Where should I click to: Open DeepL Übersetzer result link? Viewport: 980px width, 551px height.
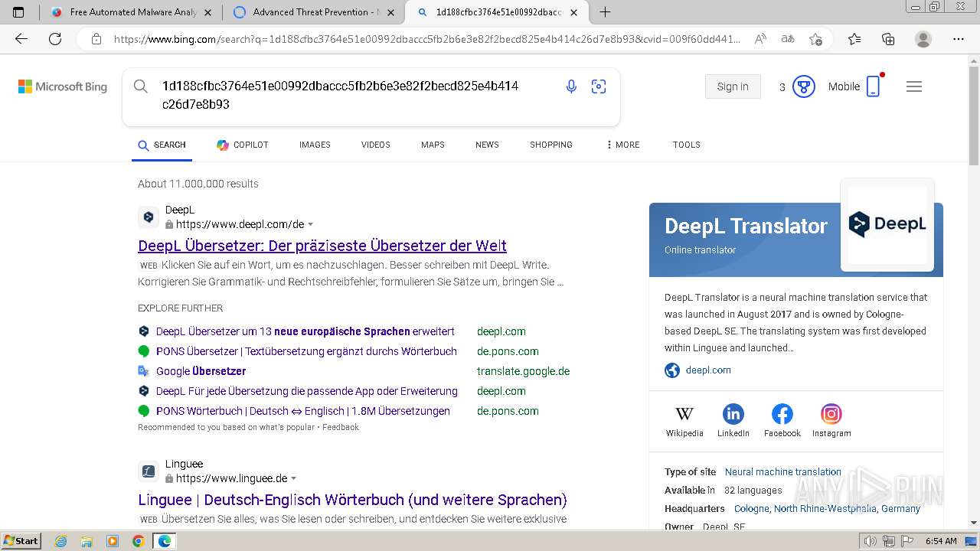[x=322, y=246]
